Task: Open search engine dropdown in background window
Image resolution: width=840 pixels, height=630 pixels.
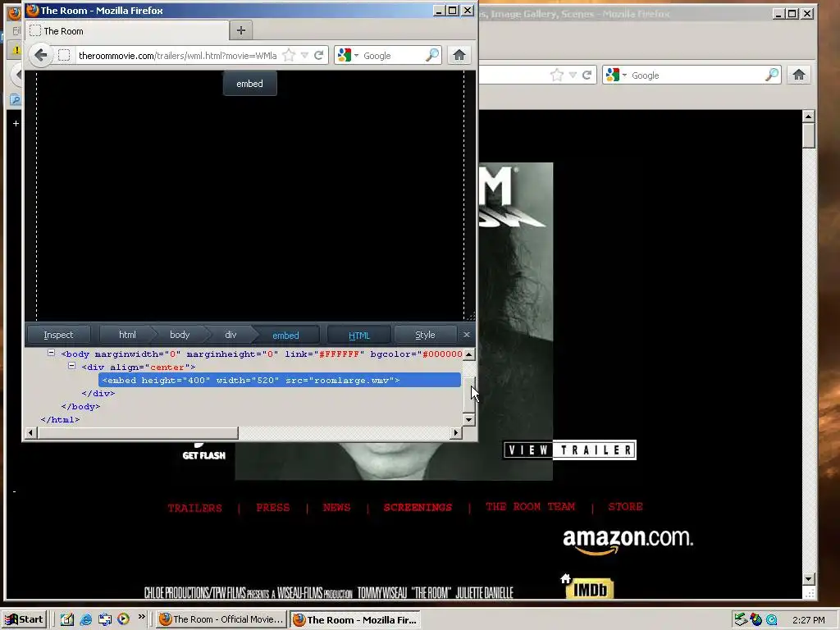Action: tap(624, 75)
